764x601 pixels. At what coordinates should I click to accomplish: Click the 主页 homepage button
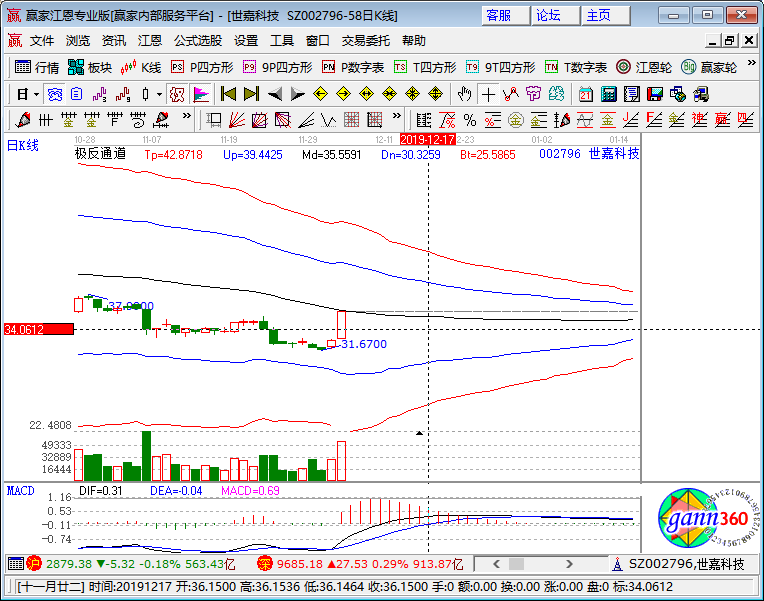(606, 16)
